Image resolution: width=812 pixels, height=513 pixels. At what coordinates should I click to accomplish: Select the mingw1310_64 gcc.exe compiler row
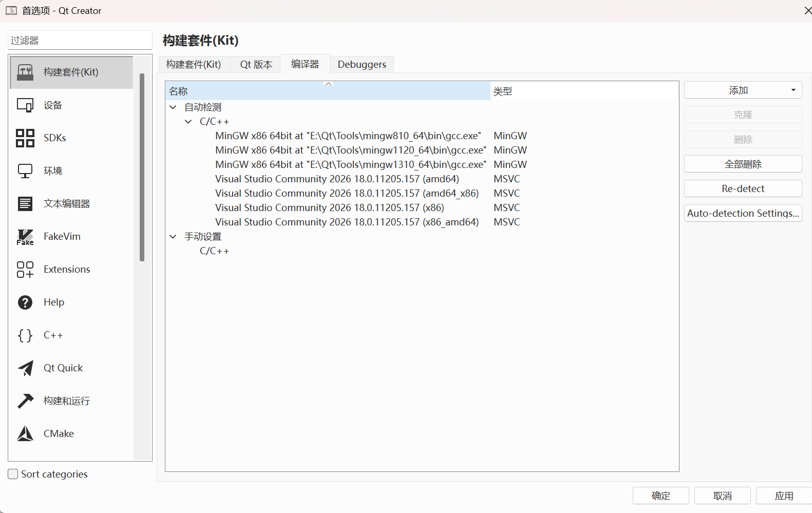click(351, 165)
